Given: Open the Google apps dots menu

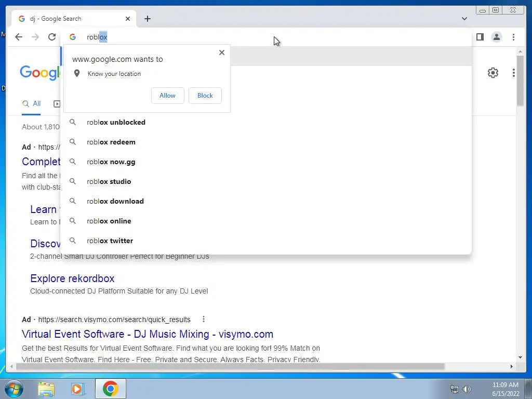Looking at the screenshot, I should coord(513,73).
